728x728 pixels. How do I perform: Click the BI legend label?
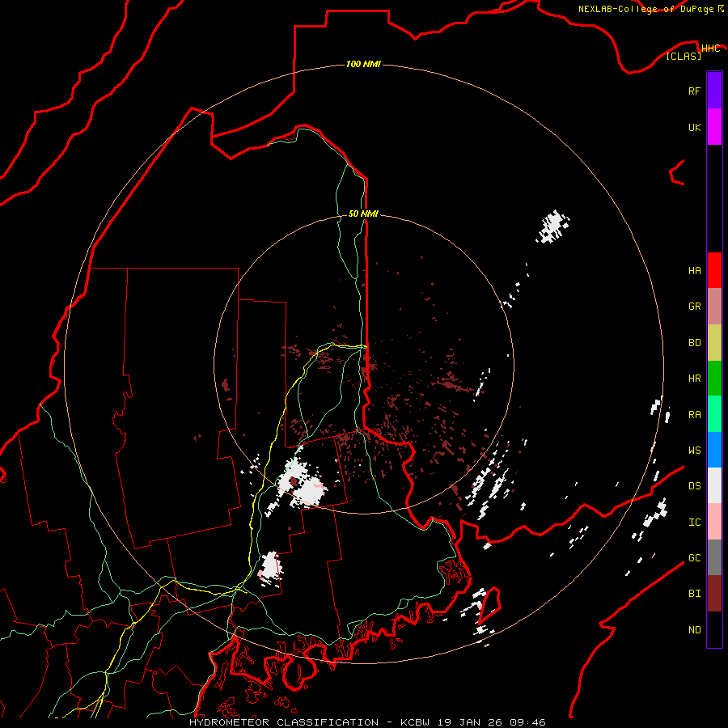pos(694,594)
